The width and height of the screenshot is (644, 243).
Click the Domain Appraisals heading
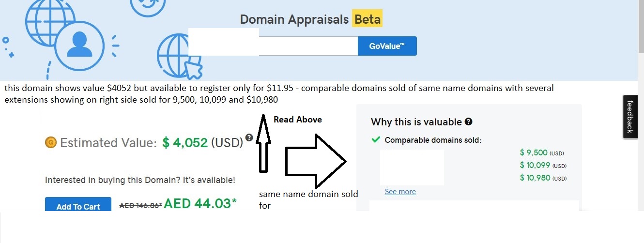coord(294,19)
